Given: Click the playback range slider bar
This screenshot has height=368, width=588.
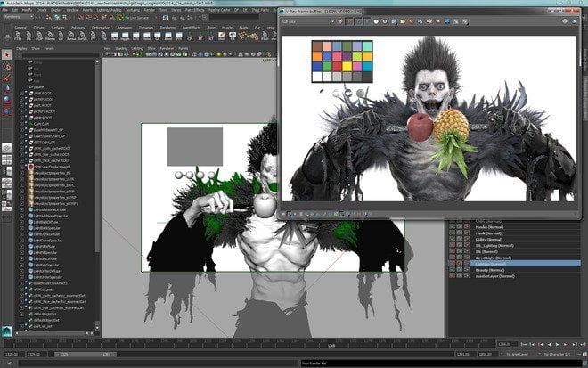Looking at the screenshot, I should (86, 354).
